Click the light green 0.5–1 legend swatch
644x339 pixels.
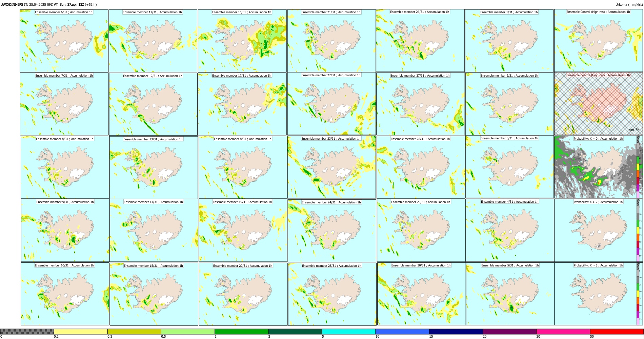point(188,332)
